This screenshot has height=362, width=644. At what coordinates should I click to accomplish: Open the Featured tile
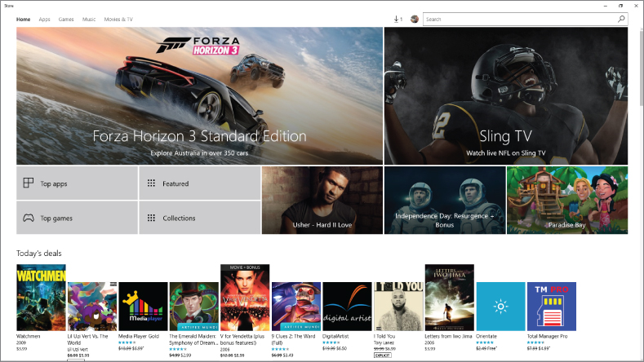coord(200,183)
